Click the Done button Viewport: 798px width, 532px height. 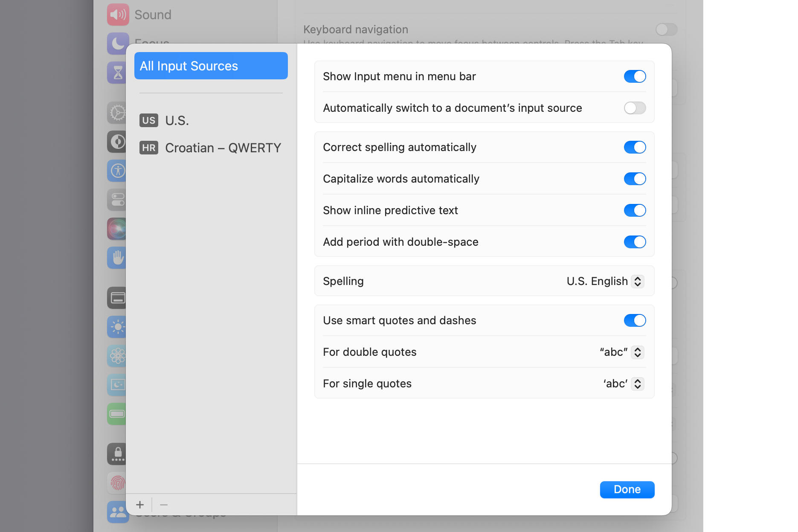tap(627, 489)
